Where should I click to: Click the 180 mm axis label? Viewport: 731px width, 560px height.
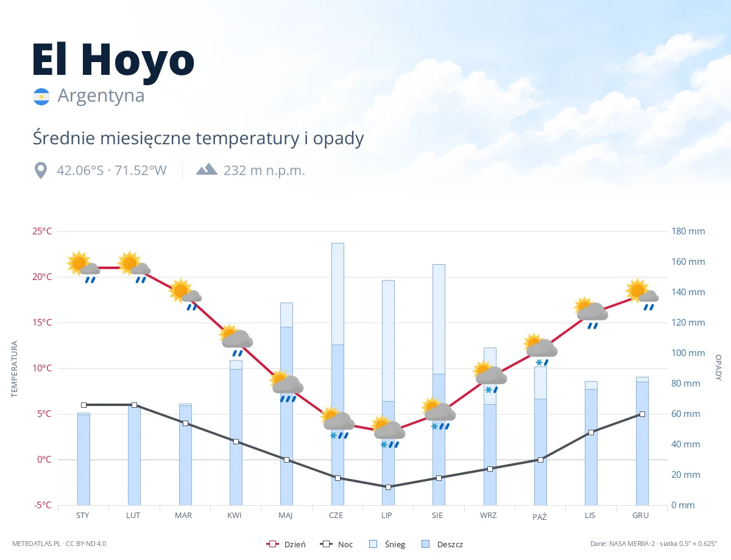pos(688,231)
